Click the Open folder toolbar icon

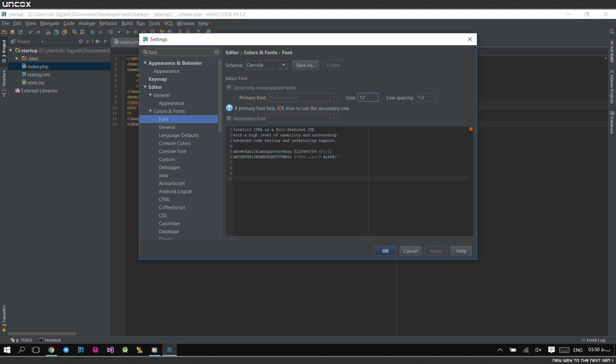coord(4,32)
